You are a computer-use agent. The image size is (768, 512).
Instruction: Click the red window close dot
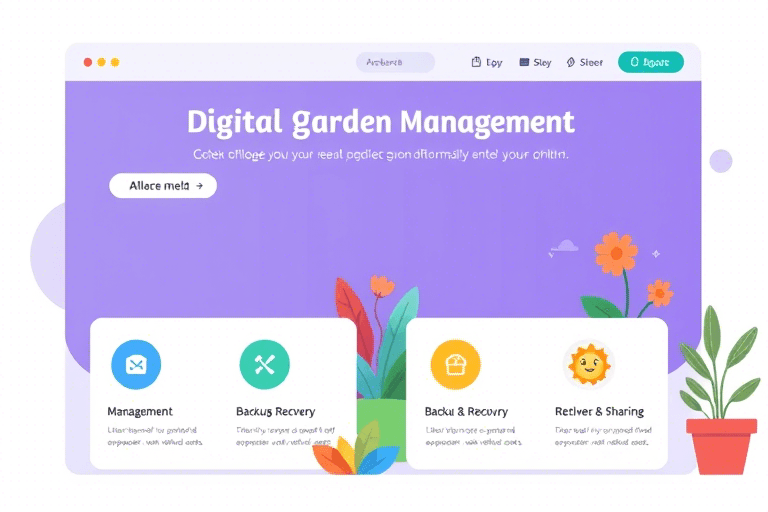pyautogui.click(x=88, y=62)
